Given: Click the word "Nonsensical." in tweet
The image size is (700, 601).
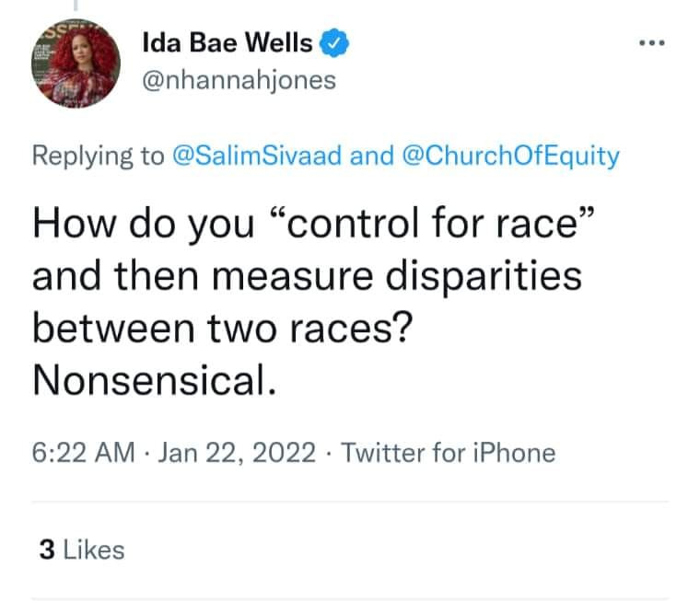Looking at the screenshot, I should (x=155, y=380).
